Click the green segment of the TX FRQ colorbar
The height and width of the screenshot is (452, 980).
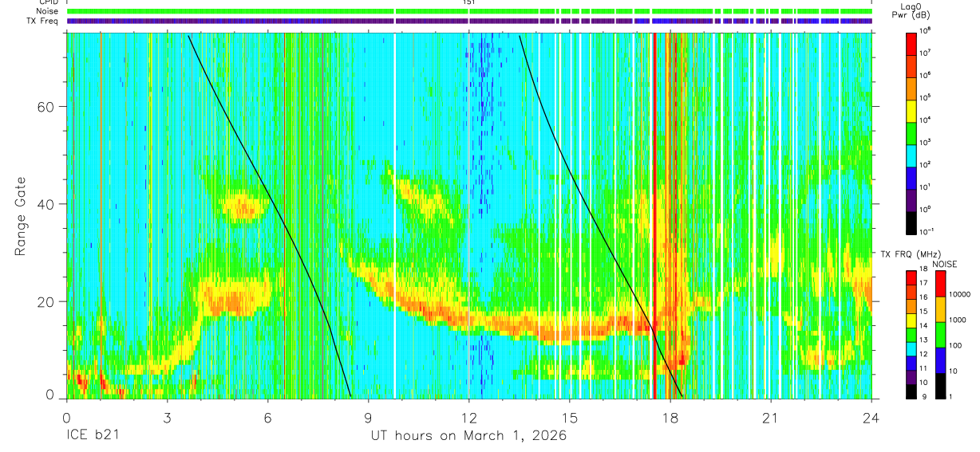(912, 334)
